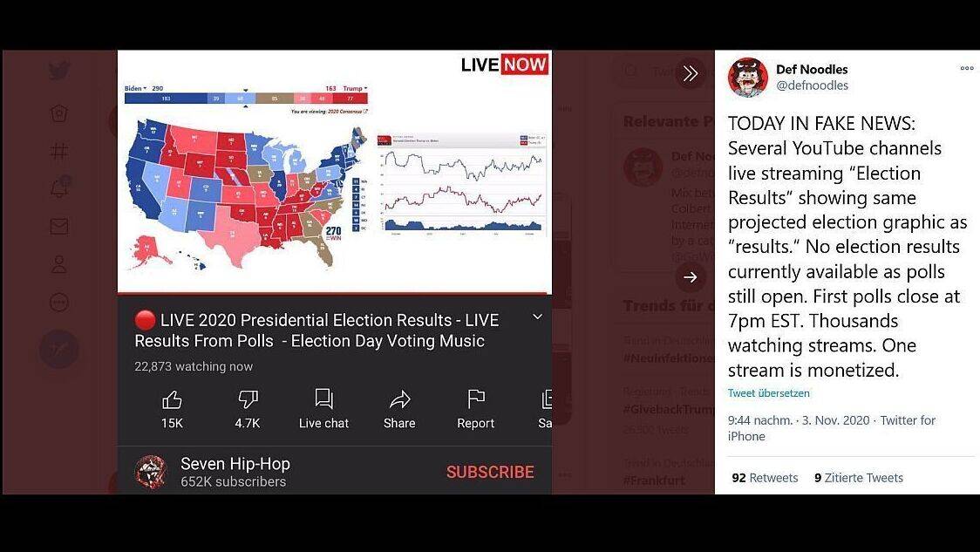
Task: Open the tweet options three-dot menu
Action: [x=967, y=68]
